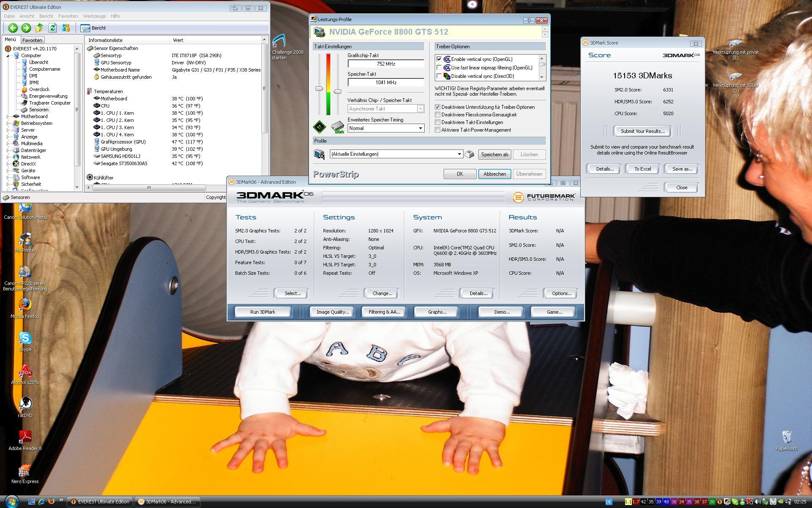Uncheck Deaktiviere Unterstützung für Treiber-Optionen
The image size is (812, 508).
pyautogui.click(x=438, y=107)
